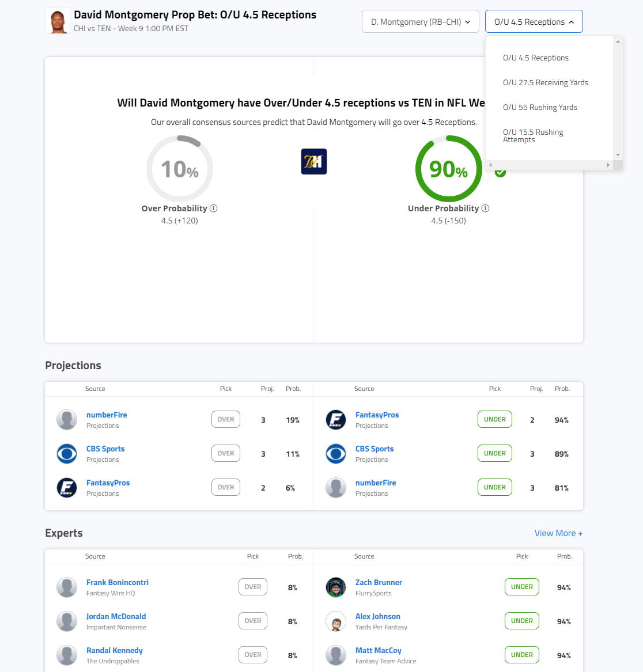Click the David Montgomery player headshot

58,21
